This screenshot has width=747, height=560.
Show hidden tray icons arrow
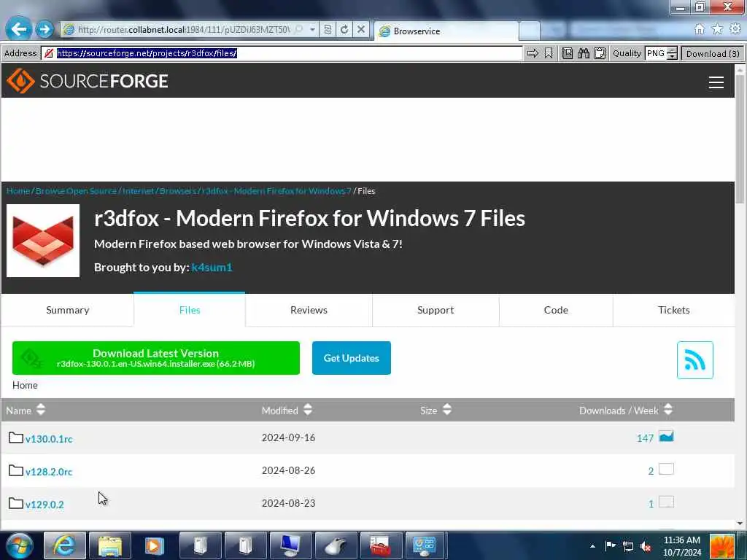pyautogui.click(x=592, y=546)
